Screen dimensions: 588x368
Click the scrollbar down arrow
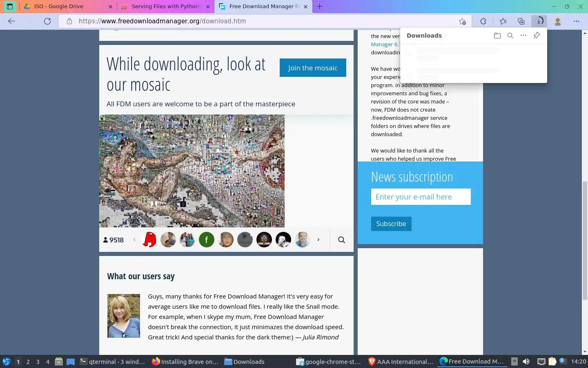tap(585, 352)
